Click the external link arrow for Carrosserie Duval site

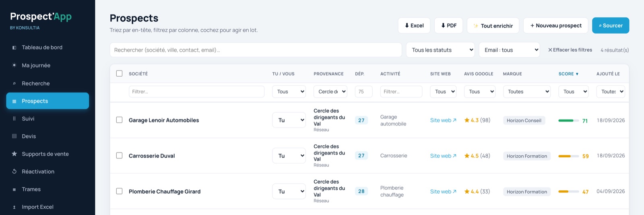(454, 156)
